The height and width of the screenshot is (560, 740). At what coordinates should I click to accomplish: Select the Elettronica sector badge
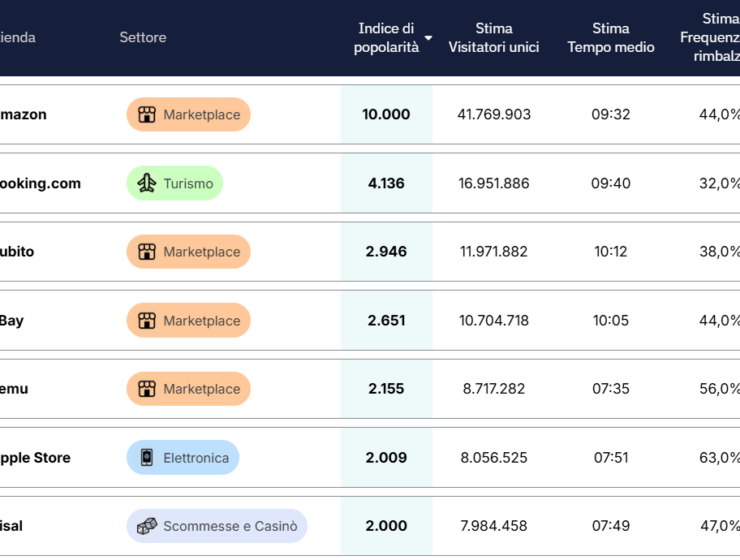[183, 458]
